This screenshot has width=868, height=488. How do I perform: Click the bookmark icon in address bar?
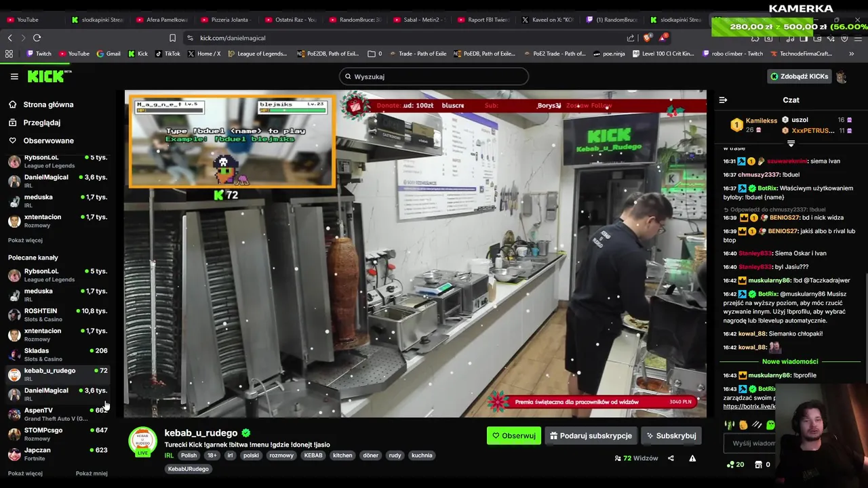click(x=172, y=38)
